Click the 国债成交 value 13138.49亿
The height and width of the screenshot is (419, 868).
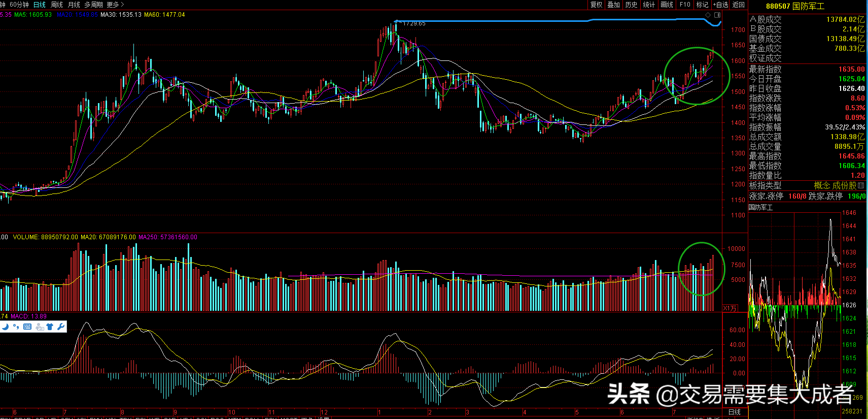click(x=845, y=39)
